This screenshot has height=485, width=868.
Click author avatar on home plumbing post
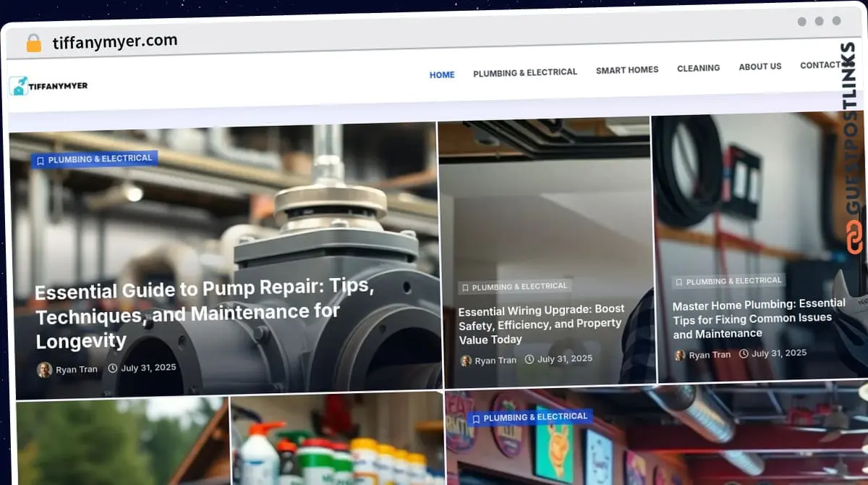(680, 355)
